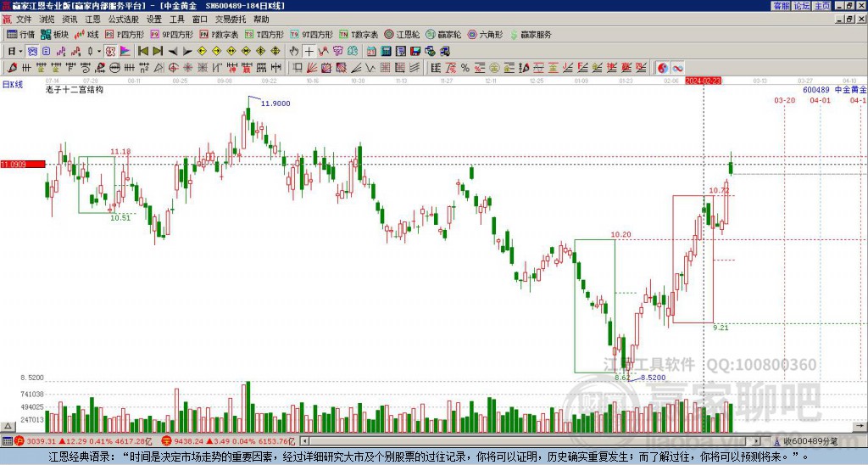Viewport: 868px width, 465px height.
Task: Open the calculator icon
Action: 386,51
